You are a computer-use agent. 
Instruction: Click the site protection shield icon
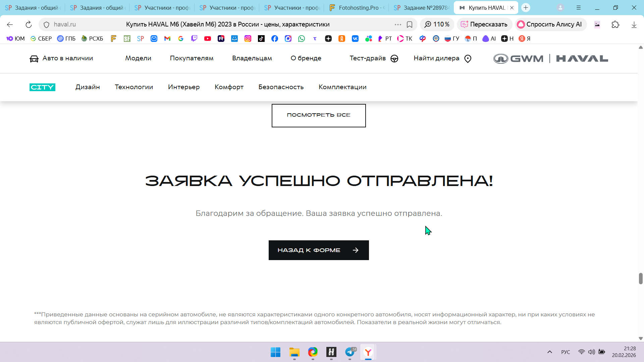pyautogui.click(x=47, y=24)
